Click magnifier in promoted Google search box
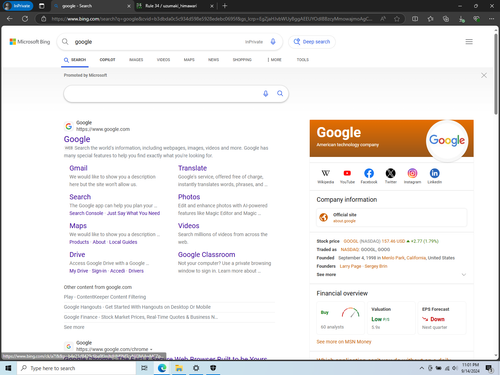Screen dimensions: 500x375 click(x=280, y=94)
